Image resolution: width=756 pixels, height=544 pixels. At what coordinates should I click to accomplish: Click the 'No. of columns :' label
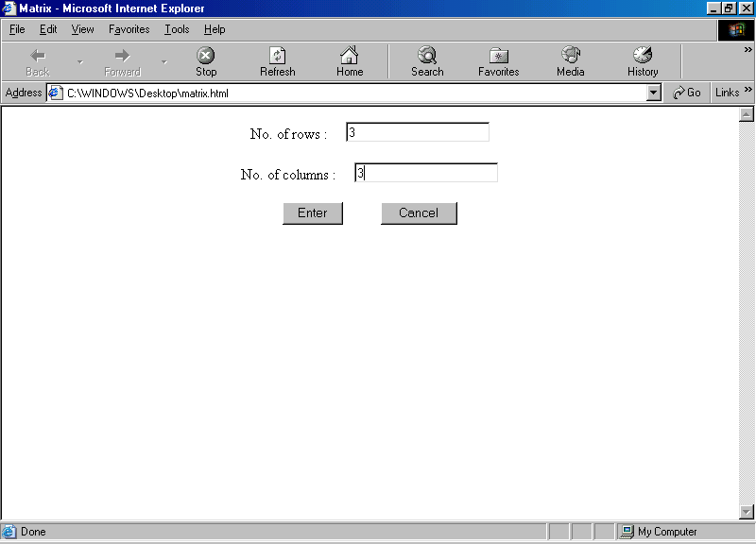click(288, 175)
